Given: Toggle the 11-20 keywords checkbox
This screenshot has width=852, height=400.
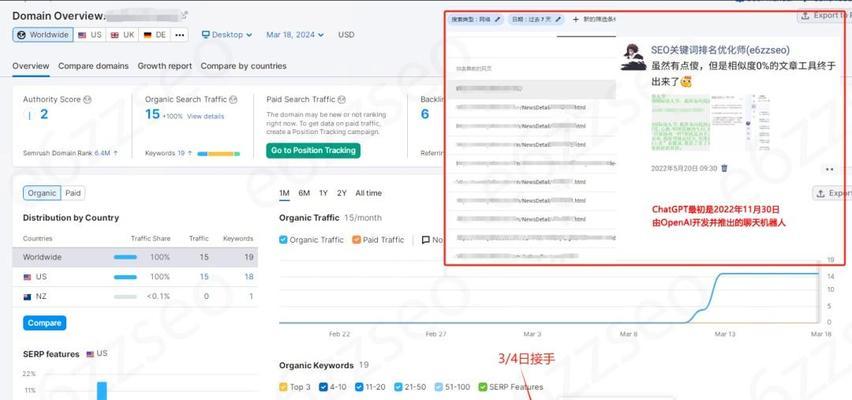Looking at the screenshot, I should pos(359,387).
